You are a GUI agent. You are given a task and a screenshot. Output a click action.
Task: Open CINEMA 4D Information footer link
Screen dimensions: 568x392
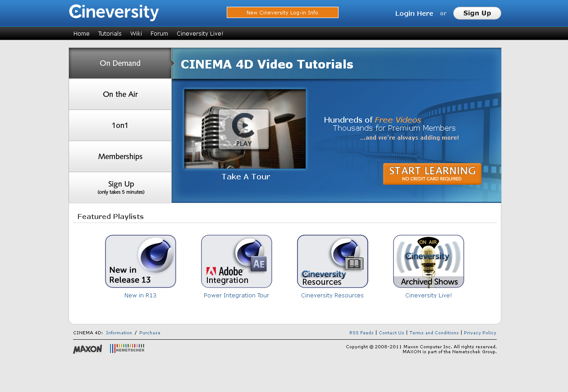coord(119,333)
